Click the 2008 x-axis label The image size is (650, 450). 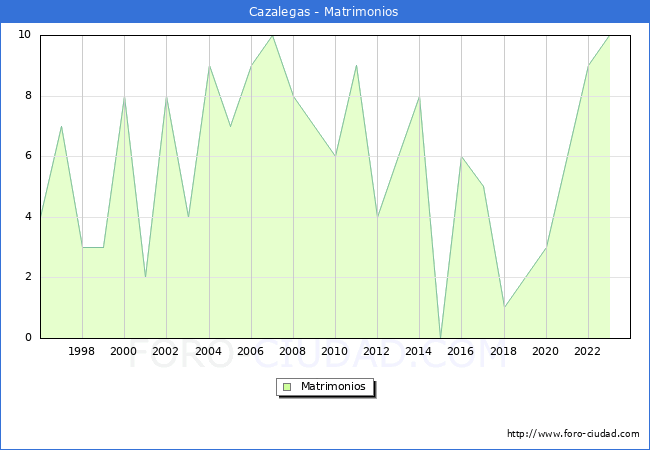(292, 352)
